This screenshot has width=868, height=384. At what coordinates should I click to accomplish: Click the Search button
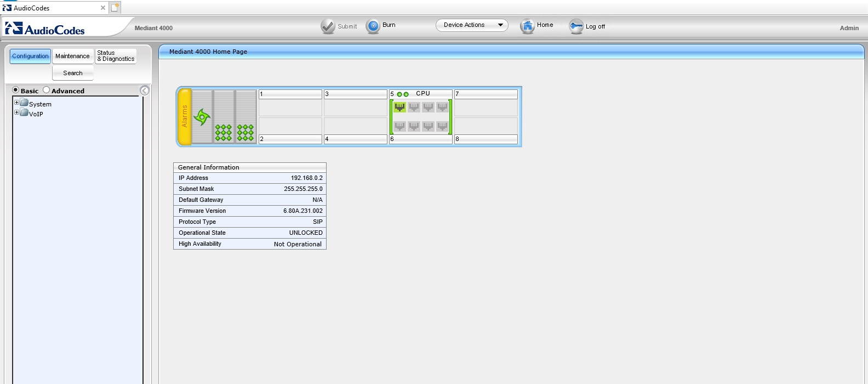coord(72,73)
